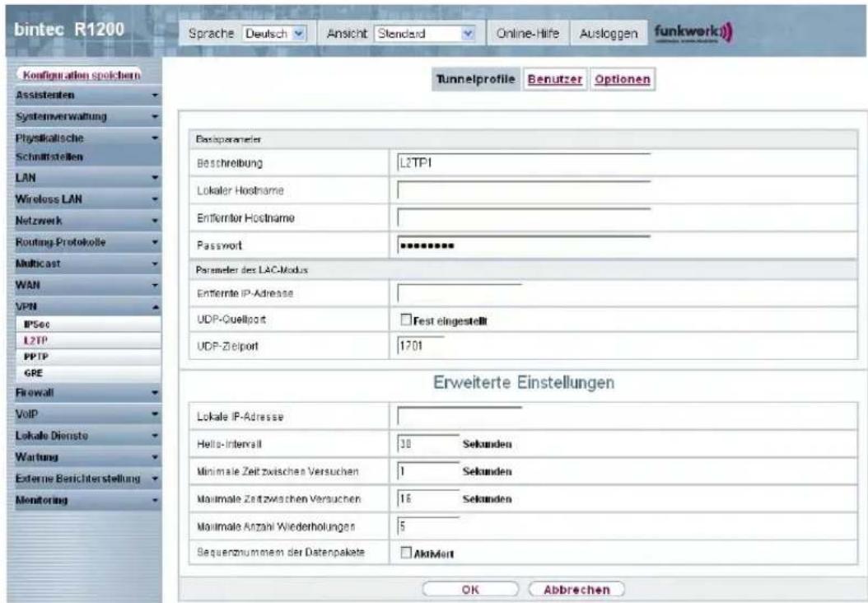Click Maximale Zeit zwischen Versuchen field

[428, 499]
